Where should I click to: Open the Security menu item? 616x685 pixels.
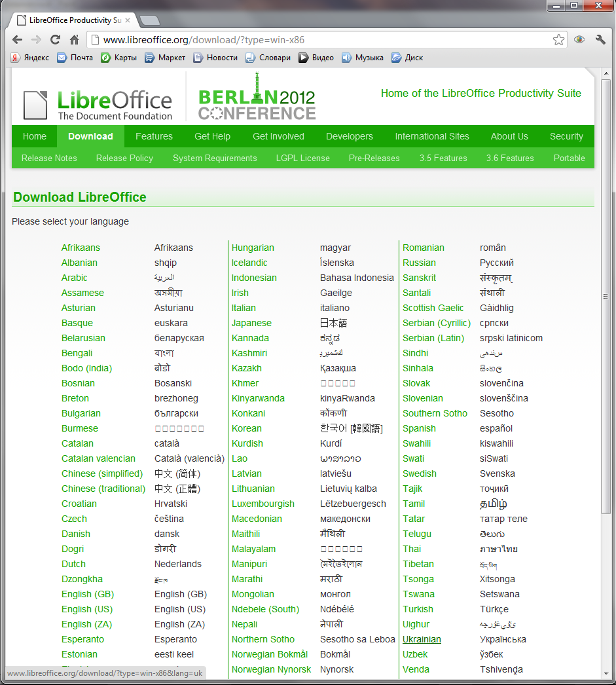[x=566, y=136]
